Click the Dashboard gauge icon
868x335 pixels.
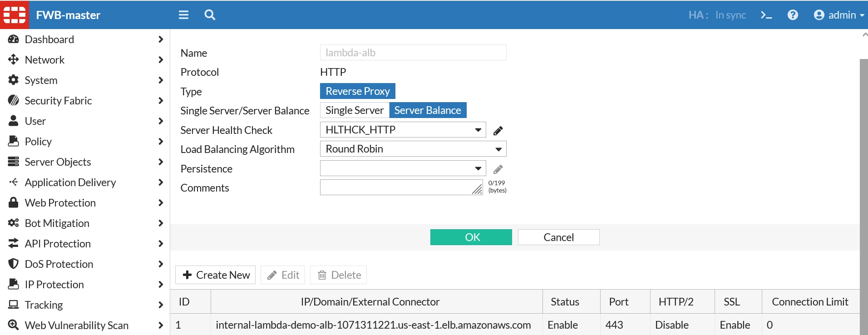(x=14, y=39)
